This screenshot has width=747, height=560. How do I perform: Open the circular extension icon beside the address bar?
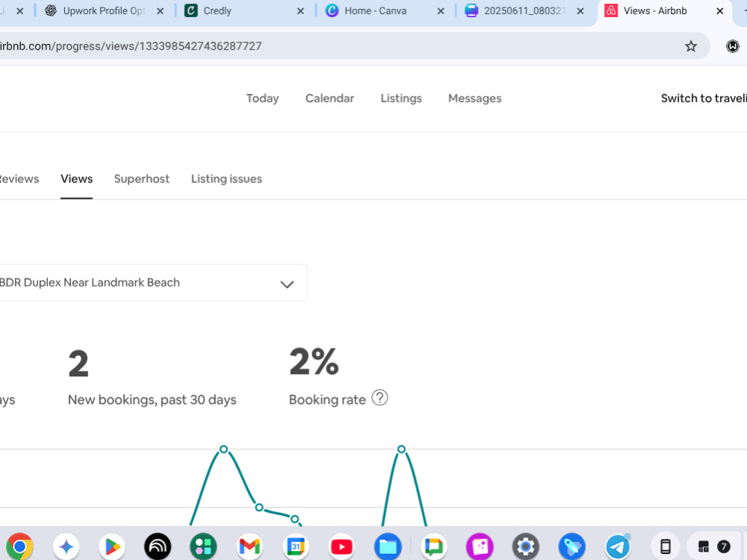click(x=732, y=46)
